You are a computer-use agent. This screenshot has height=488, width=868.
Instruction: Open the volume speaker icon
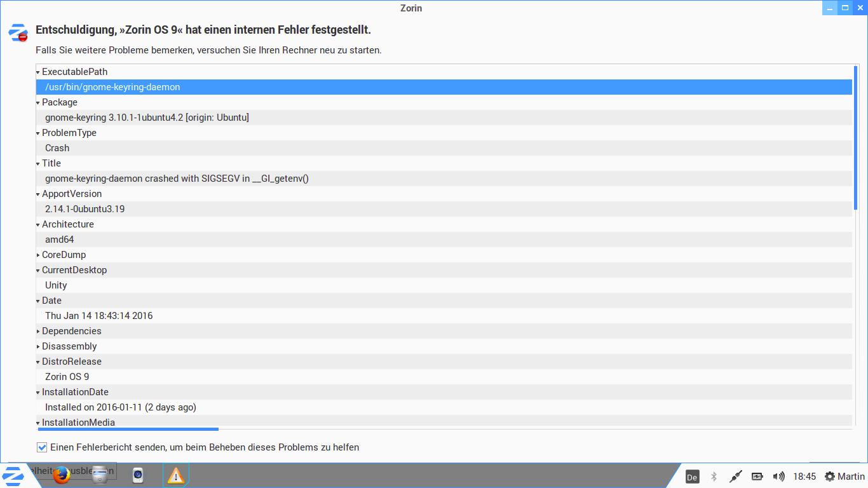click(778, 477)
